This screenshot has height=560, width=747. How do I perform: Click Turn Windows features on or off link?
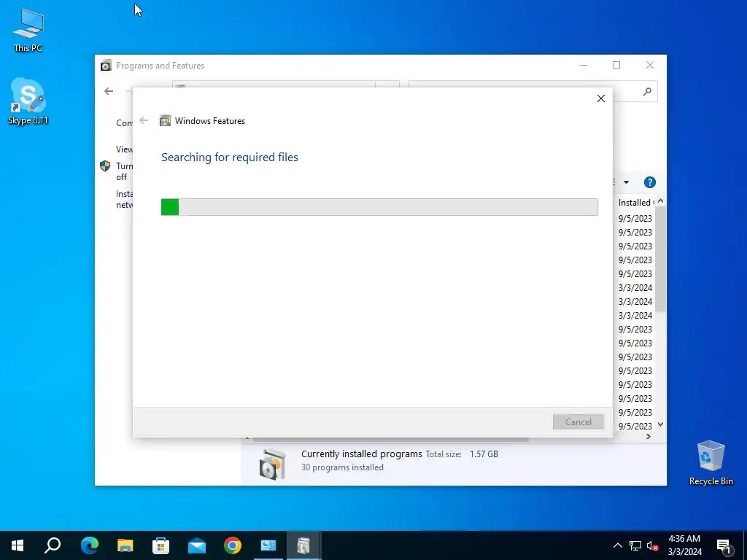point(124,171)
